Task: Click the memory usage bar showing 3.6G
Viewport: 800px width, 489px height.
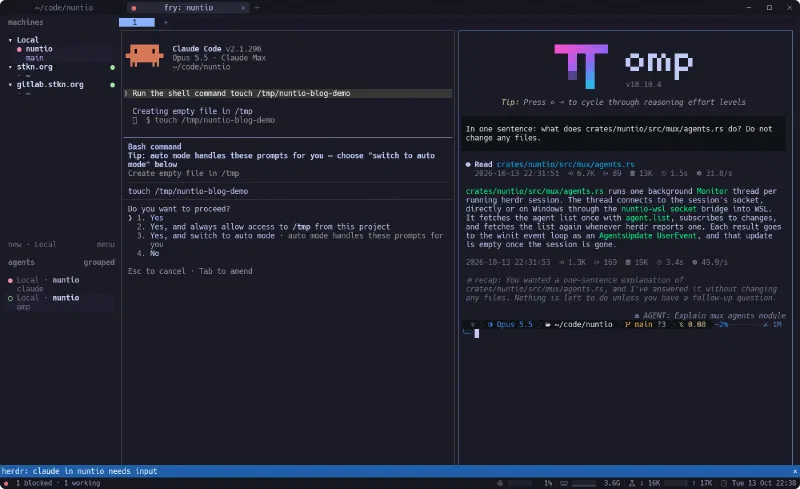Action: pyautogui.click(x=584, y=483)
